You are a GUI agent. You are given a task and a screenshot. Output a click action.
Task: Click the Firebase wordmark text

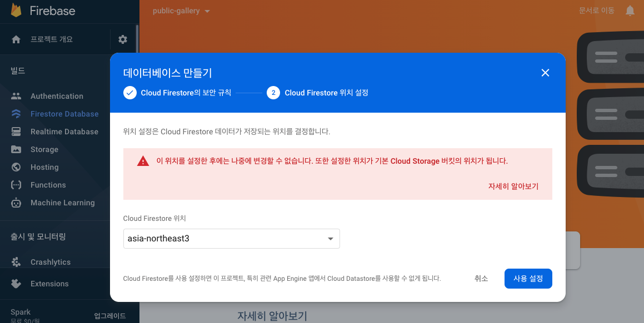pyautogui.click(x=53, y=11)
